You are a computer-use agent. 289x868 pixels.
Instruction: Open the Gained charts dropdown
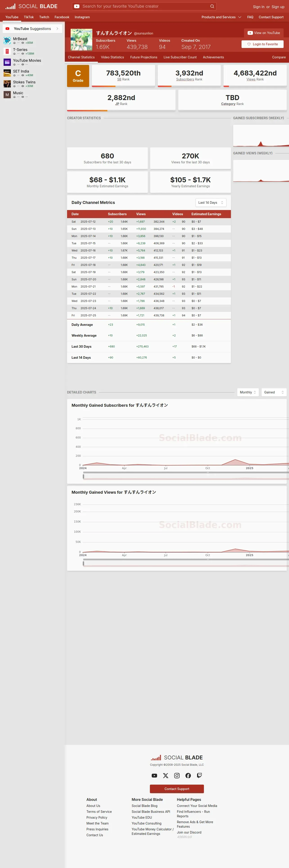[274, 392]
